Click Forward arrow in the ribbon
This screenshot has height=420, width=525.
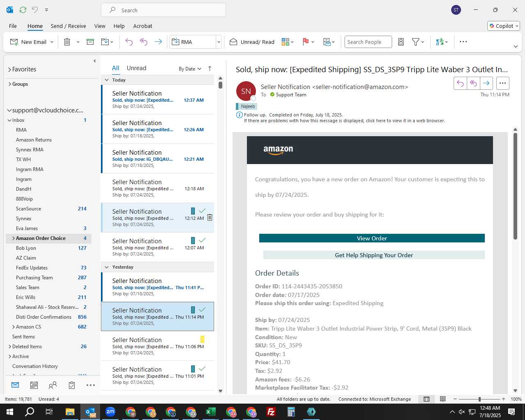click(158, 42)
